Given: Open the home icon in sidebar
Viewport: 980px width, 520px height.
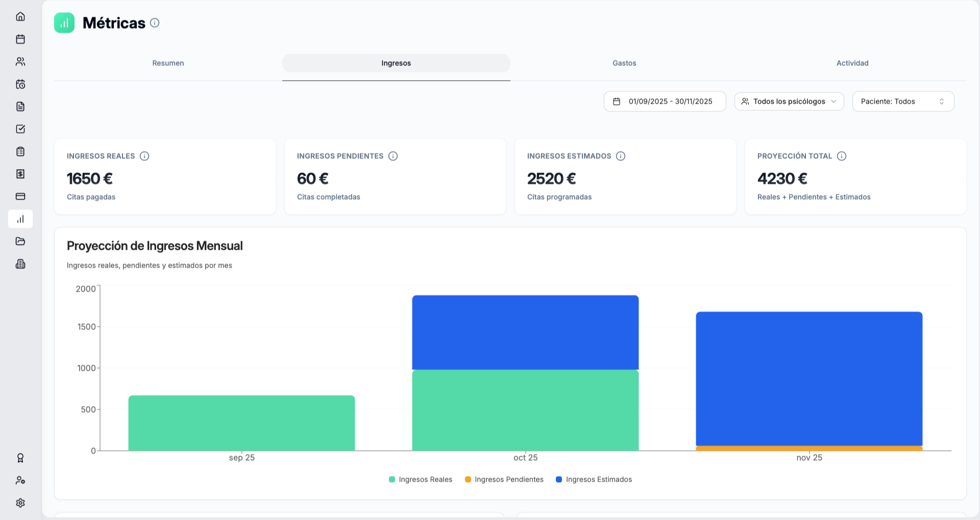Looking at the screenshot, I should [x=20, y=16].
